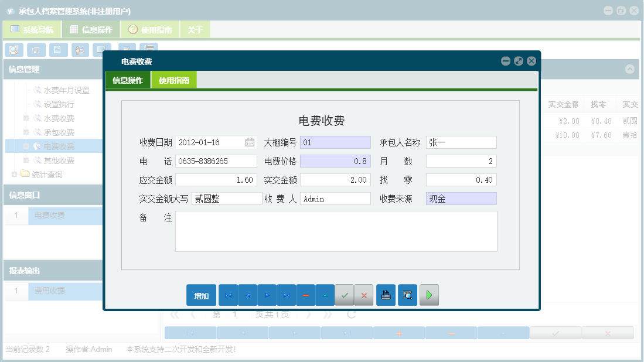The height and width of the screenshot is (362, 644).
Task: Select the magnifier search icon on the toolbar
Action: coord(13,50)
